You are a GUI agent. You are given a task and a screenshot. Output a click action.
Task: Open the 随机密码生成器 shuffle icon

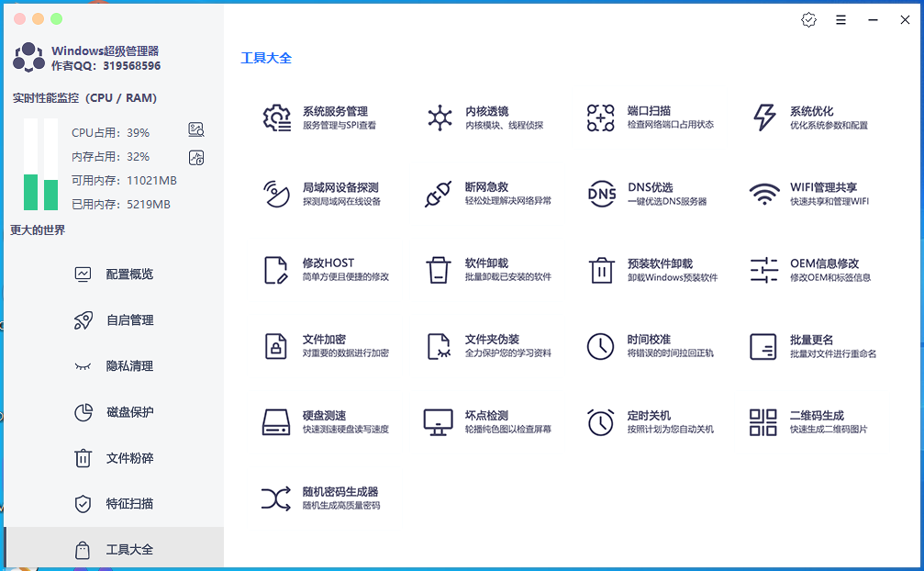pyautogui.click(x=276, y=498)
